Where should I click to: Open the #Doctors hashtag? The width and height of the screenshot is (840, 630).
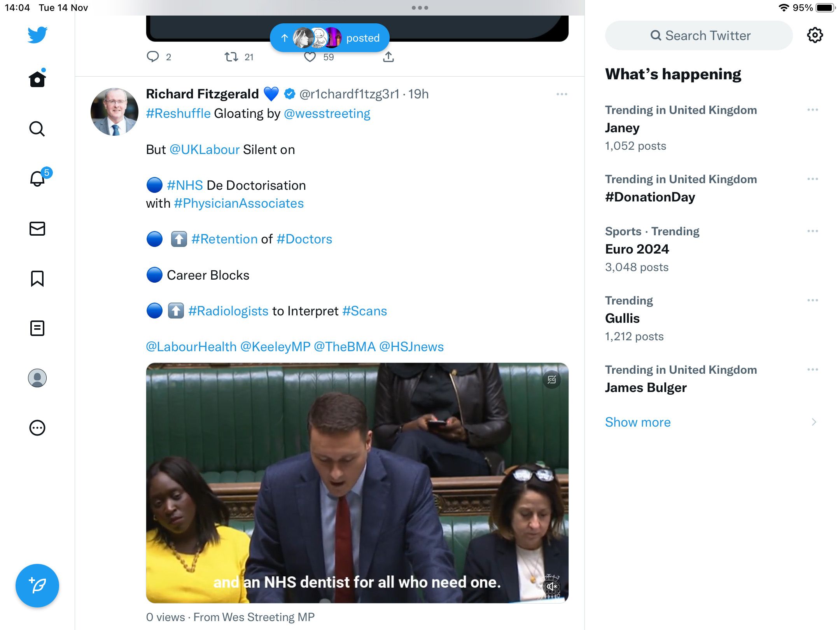click(x=304, y=239)
